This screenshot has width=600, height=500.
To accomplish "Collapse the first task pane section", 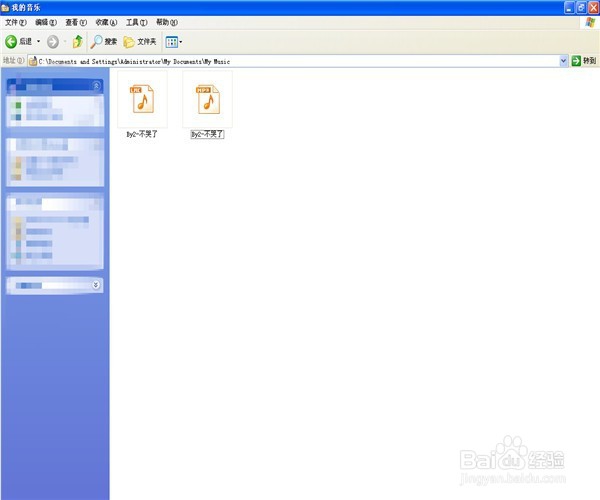I will pyautogui.click(x=96, y=86).
